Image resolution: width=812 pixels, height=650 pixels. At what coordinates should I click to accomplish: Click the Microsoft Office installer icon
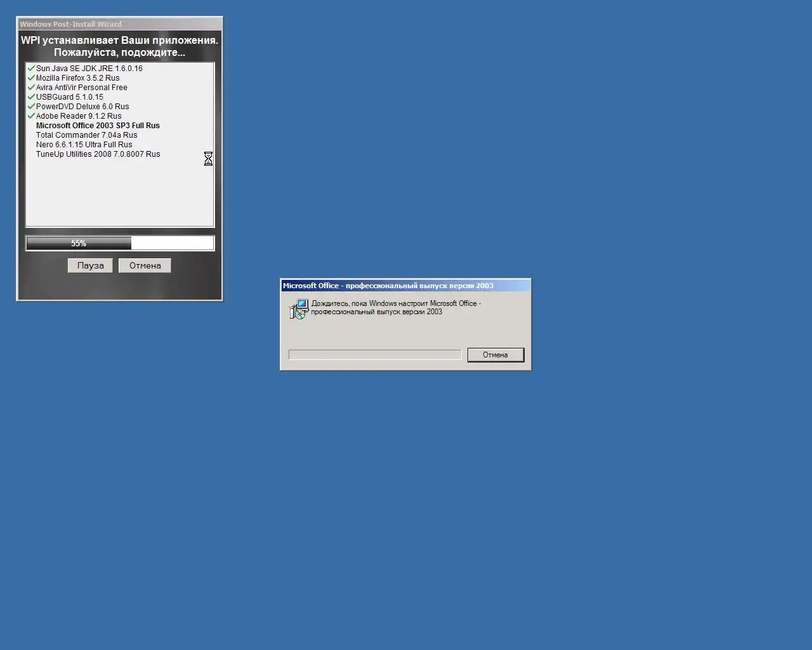[x=298, y=309]
